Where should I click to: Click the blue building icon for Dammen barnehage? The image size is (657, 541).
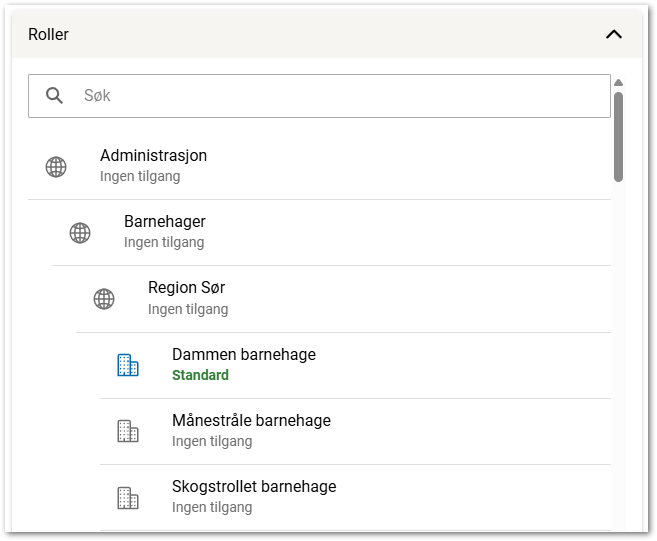[128, 365]
